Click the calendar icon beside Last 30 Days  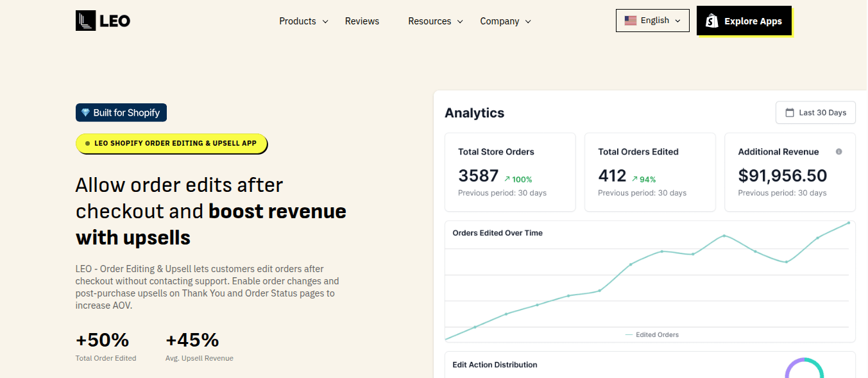coord(790,113)
